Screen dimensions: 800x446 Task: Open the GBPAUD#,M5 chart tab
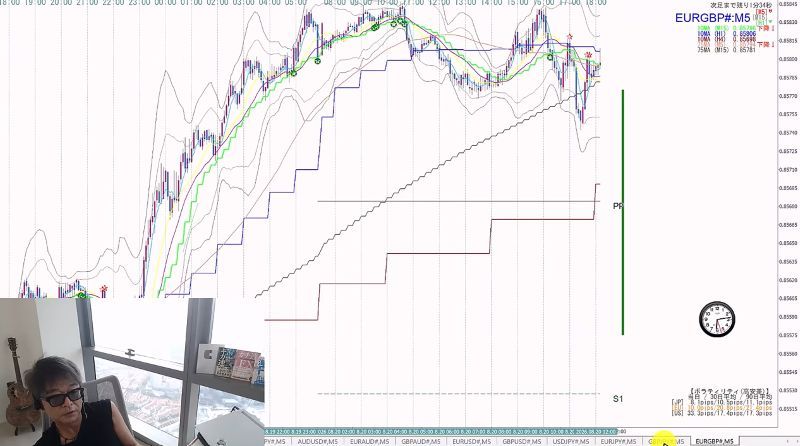(420, 441)
